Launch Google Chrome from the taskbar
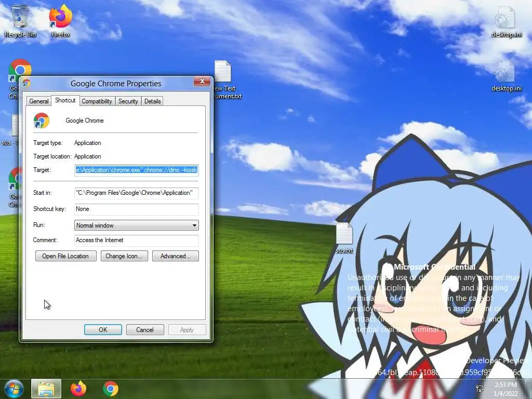Viewport: 532px width, 399px height. pos(111,389)
